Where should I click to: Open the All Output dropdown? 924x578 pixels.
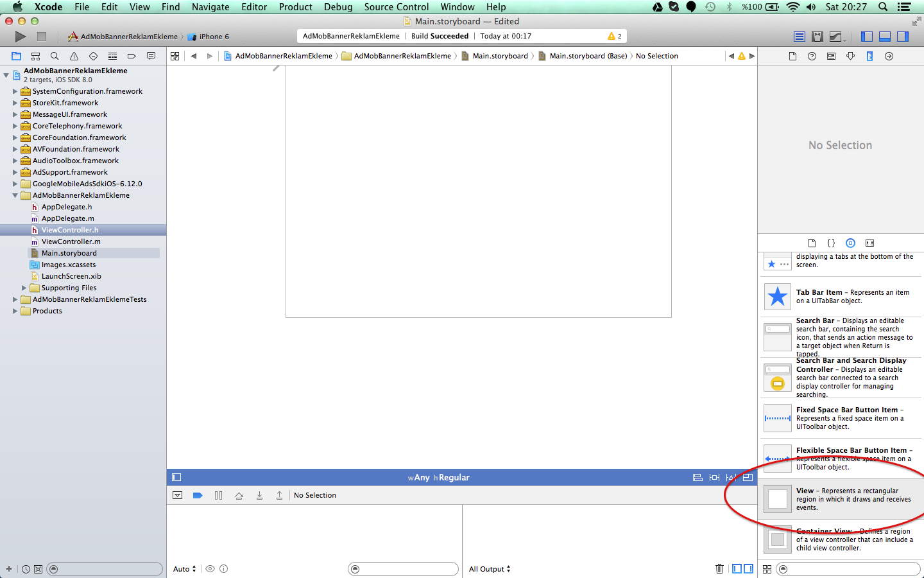point(490,569)
